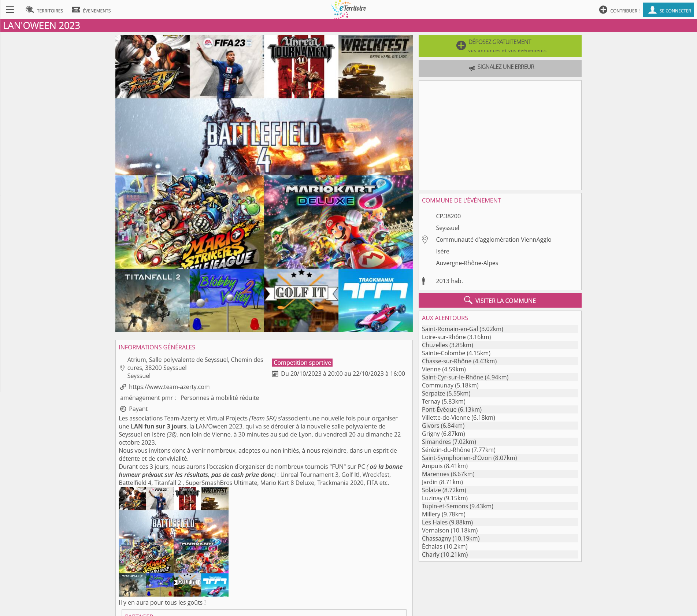Screen dimensions: 697x616
Task: Click the magnifier icon in Visiter la commune
Action: [x=468, y=300]
